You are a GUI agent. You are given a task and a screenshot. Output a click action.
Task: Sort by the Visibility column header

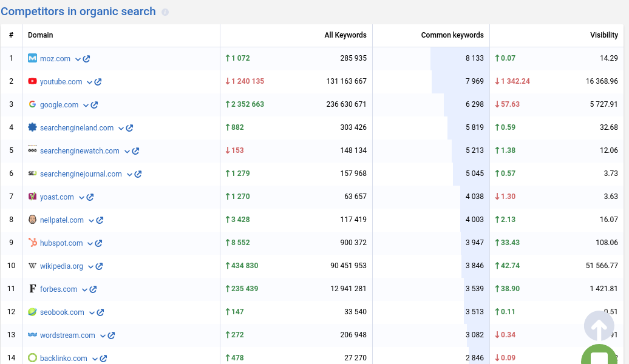click(603, 35)
